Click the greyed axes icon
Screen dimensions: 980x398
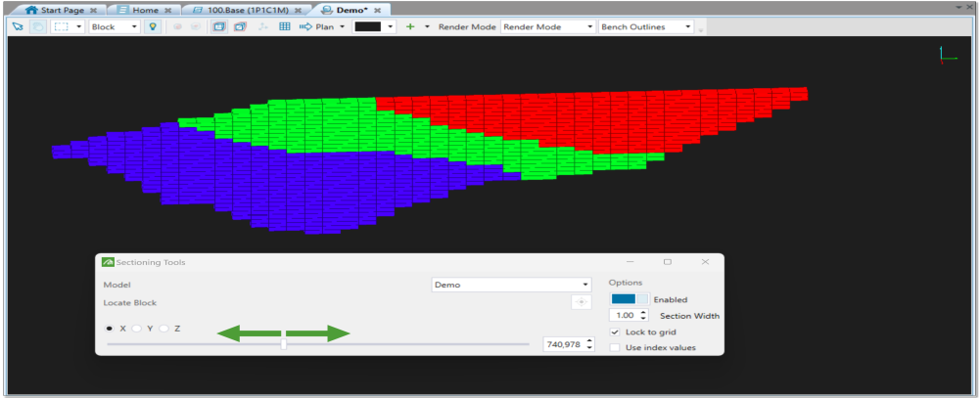pyautogui.click(x=263, y=27)
